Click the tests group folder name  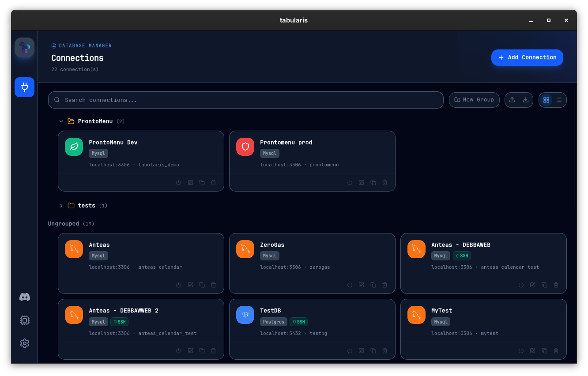pyautogui.click(x=87, y=205)
